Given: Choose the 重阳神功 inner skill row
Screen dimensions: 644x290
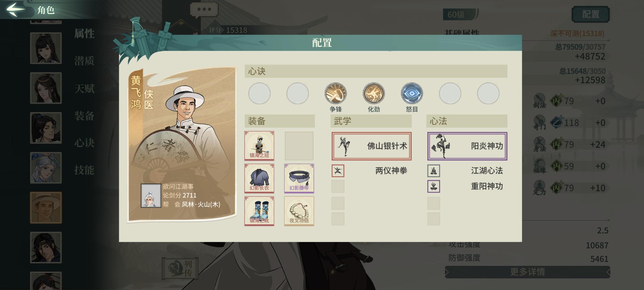Looking at the screenshot, I should click(467, 186).
